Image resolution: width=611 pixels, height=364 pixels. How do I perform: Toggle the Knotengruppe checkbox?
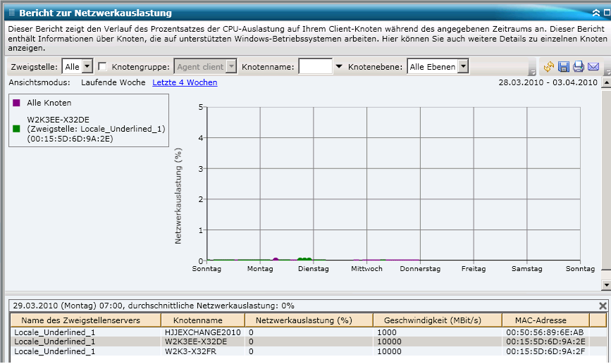pyautogui.click(x=102, y=67)
